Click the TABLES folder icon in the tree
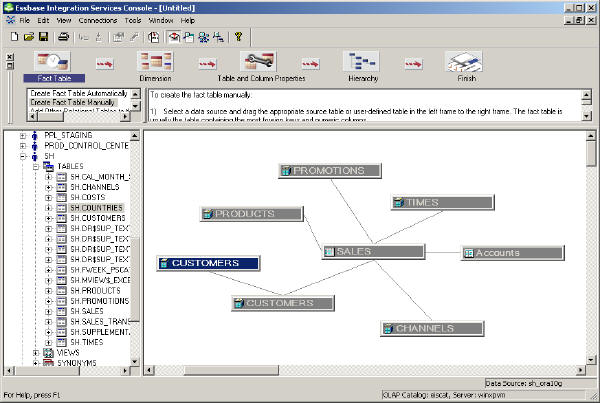 click(48, 166)
